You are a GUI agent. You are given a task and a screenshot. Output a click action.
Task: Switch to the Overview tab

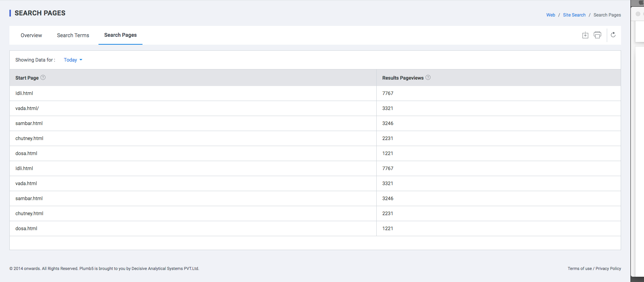[x=31, y=35]
